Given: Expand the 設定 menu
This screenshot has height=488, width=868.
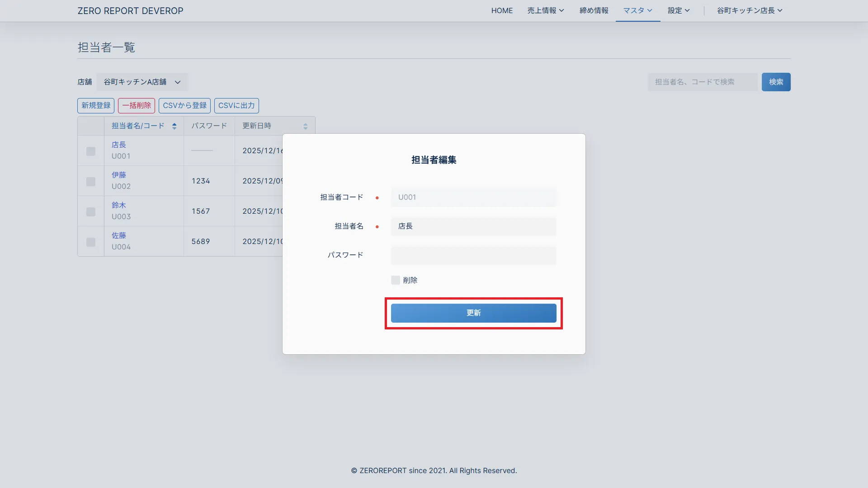Looking at the screenshot, I should coord(678,10).
